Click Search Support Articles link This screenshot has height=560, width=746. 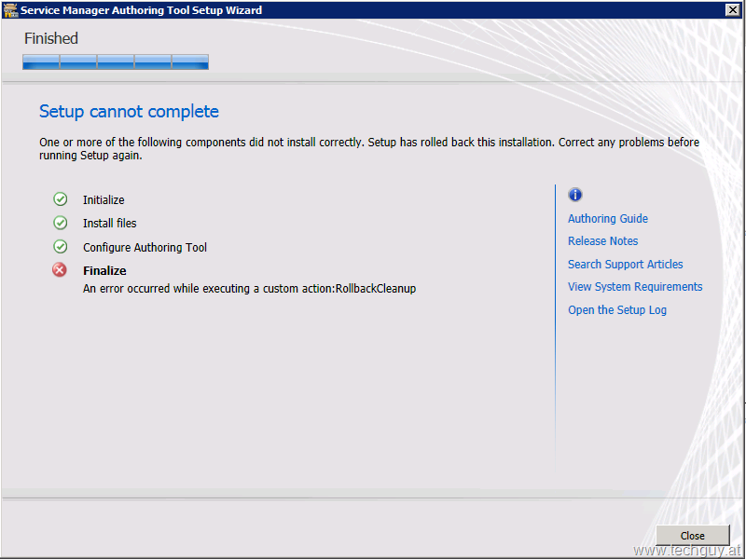(625, 265)
